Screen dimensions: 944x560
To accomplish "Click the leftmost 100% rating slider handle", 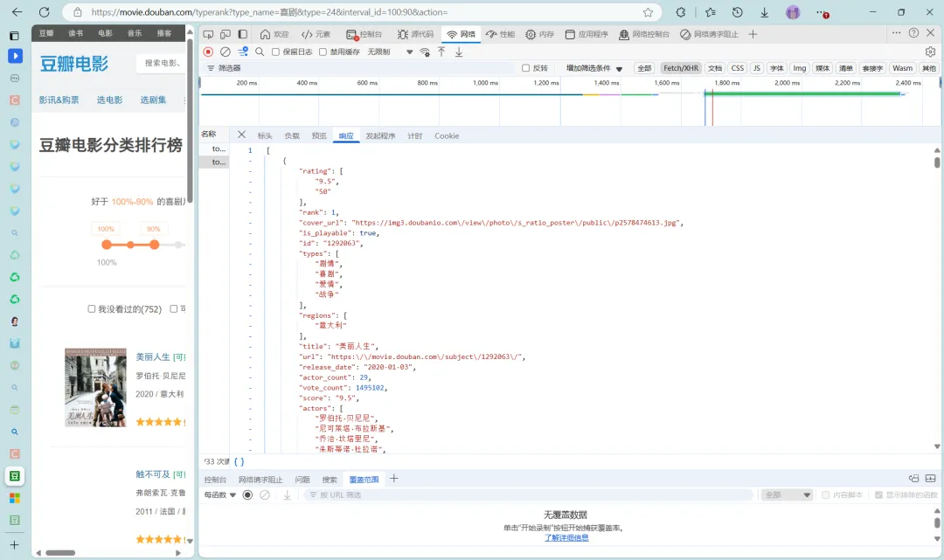I will point(107,245).
